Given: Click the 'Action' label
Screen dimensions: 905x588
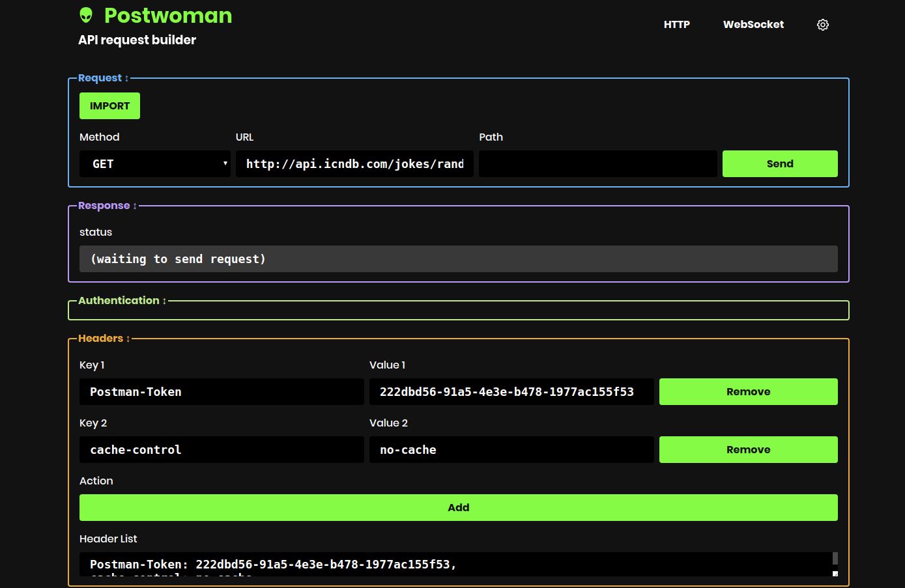Looking at the screenshot, I should pyautogui.click(x=96, y=481).
